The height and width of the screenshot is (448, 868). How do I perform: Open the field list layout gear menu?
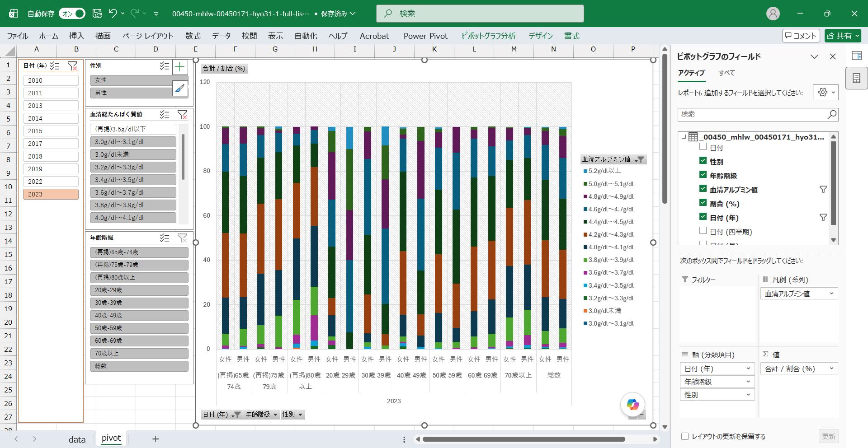[826, 93]
